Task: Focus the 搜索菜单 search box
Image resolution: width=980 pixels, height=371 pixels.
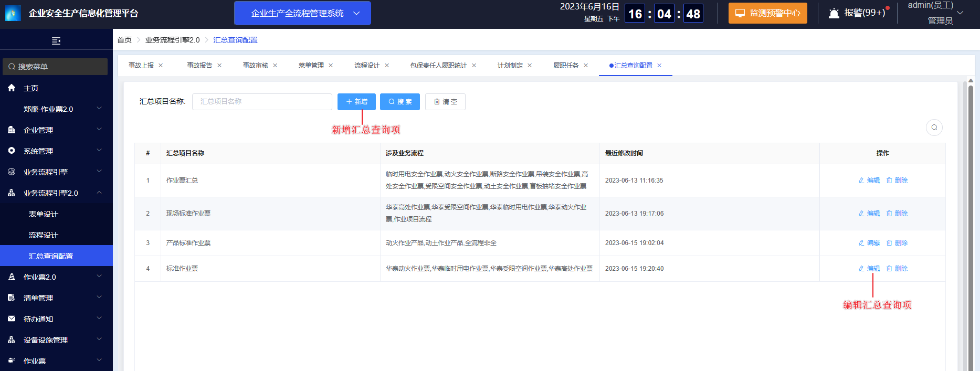Action: [55, 67]
